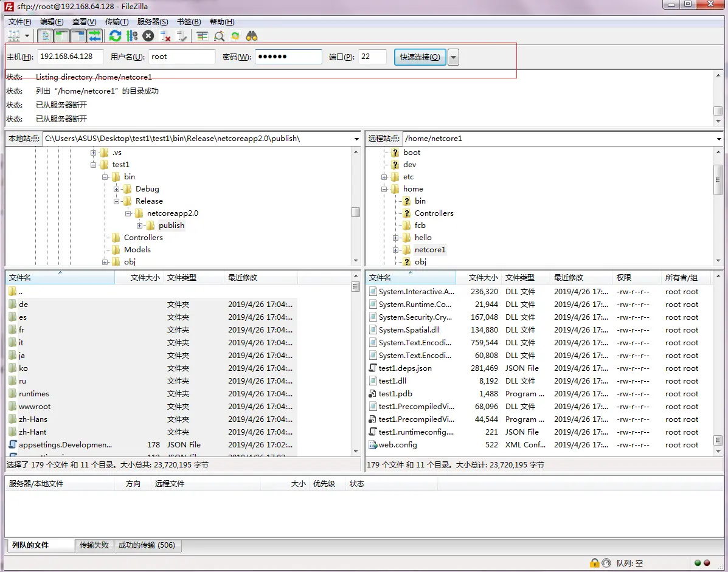Expand the Debug folder node
The height and width of the screenshot is (572, 728).
coord(117,189)
